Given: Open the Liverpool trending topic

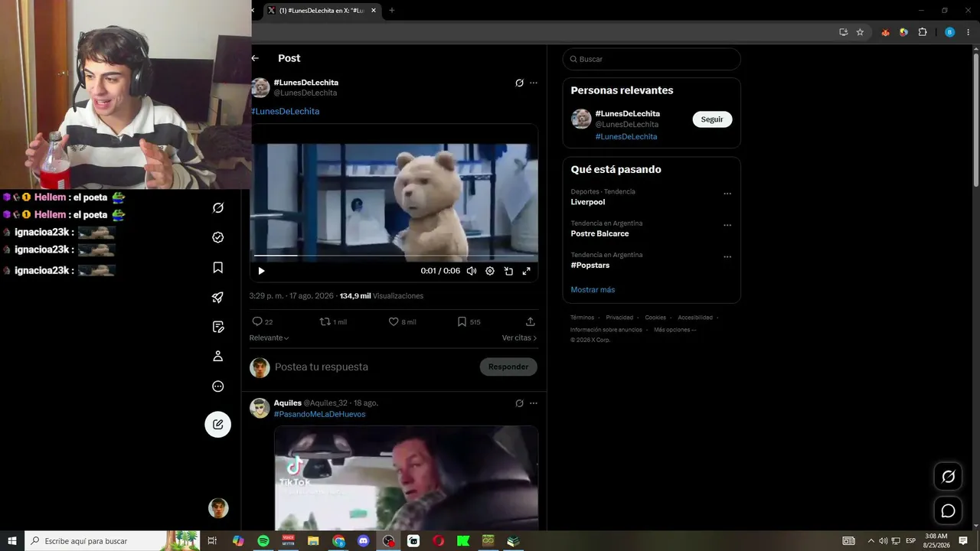Looking at the screenshot, I should click(588, 202).
